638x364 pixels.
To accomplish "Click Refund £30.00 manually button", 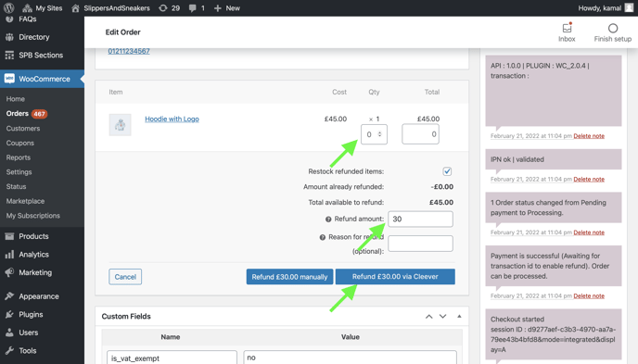I will [x=289, y=277].
